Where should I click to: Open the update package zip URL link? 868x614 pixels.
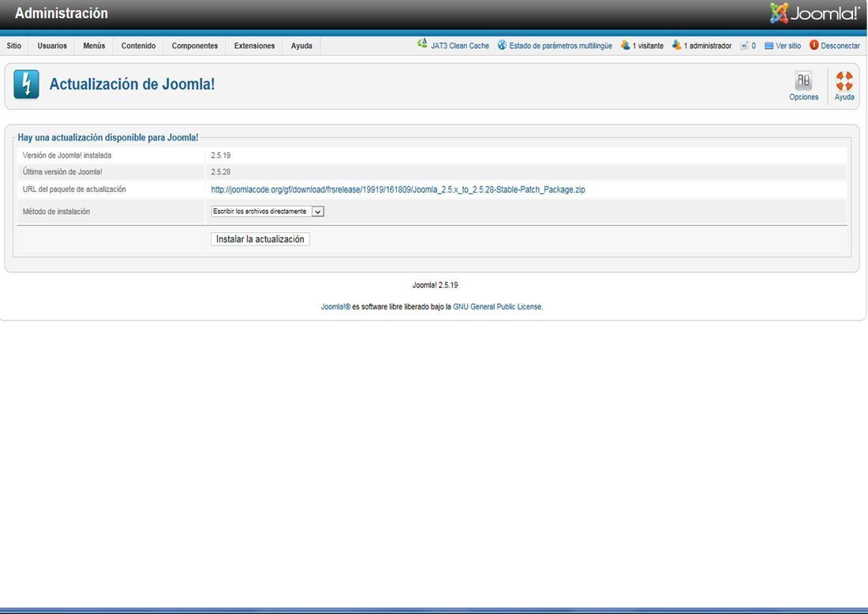tap(398, 189)
